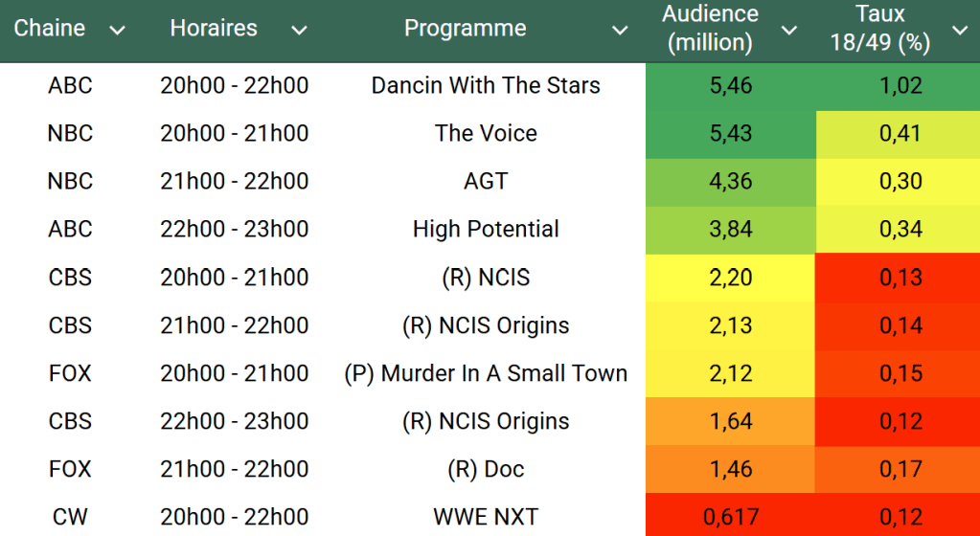Image resolution: width=980 pixels, height=536 pixels.
Task: Click the (R) Doc programme cell
Action: [x=486, y=469]
